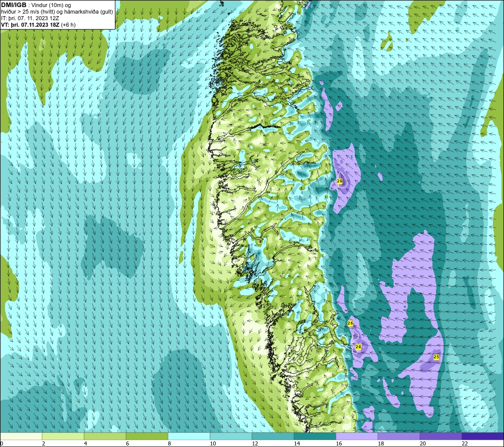Click the 2–4 m/s light green legend swatch
Screen dimensions: 504x447
(63, 436)
